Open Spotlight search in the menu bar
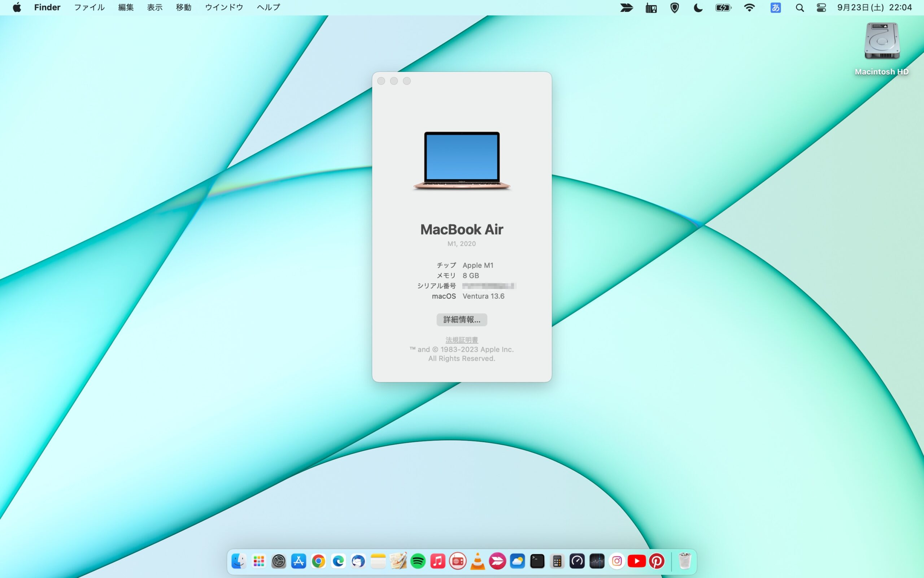 pyautogui.click(x=799, y=8)
